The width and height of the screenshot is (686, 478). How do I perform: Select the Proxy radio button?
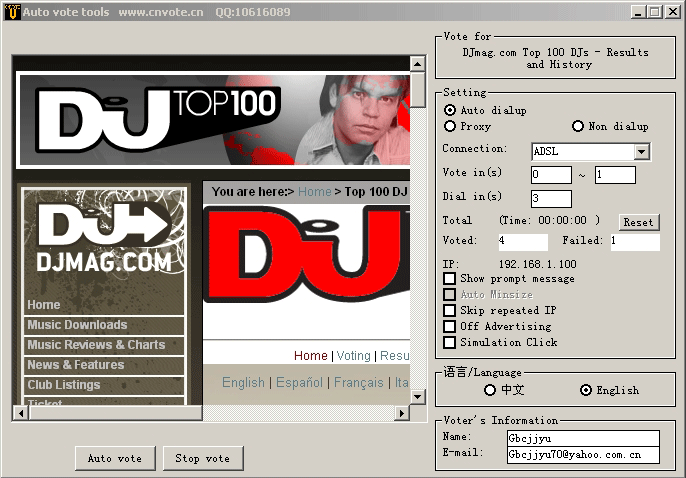(x=450, y=127)
